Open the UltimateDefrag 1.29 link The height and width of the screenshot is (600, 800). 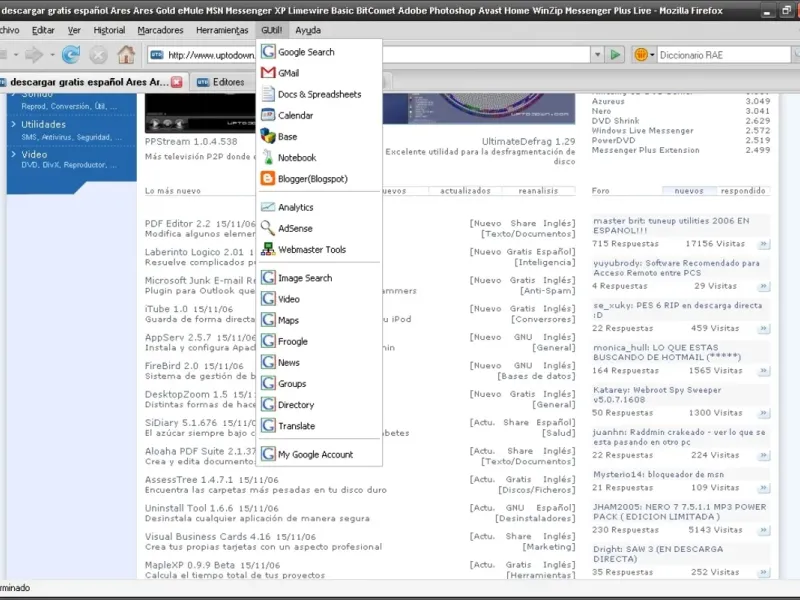(x=529, y=141)
